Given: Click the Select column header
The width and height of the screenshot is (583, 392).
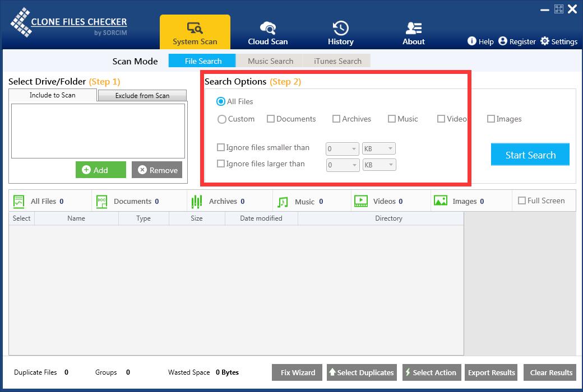Looking at the screenshot, I should tap(21, 218).
